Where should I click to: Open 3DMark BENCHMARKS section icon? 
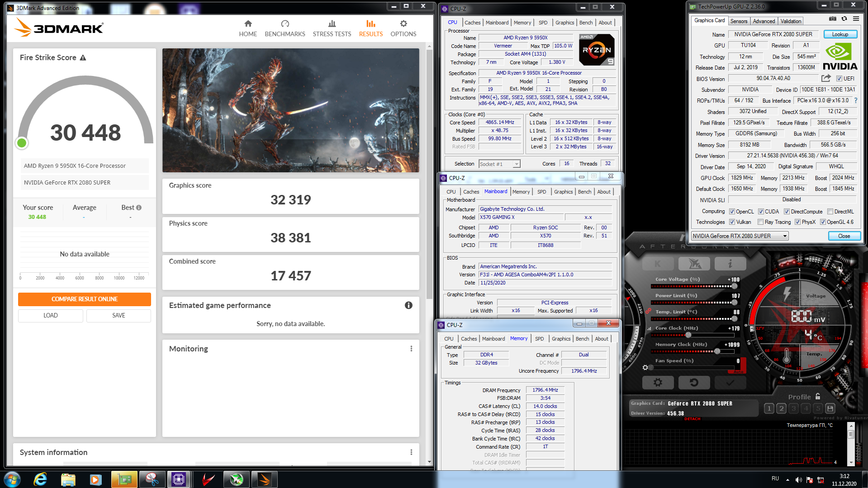[285, 24]
